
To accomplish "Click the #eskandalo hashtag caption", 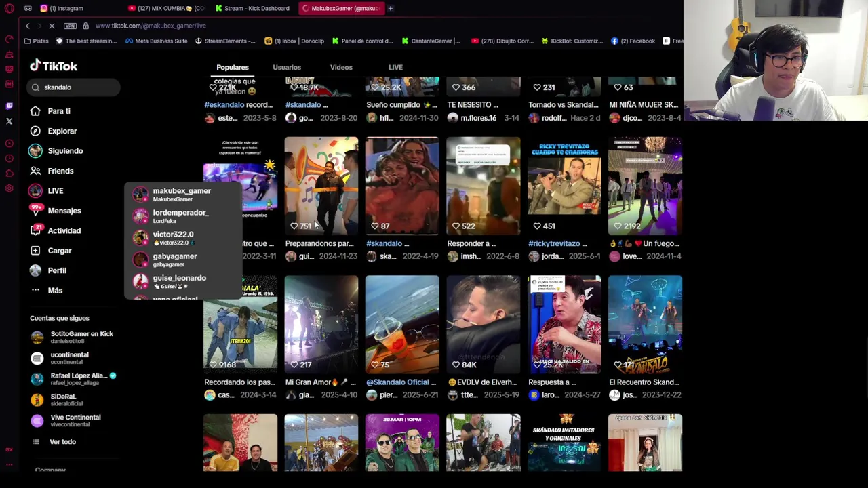I will point(224,105).
